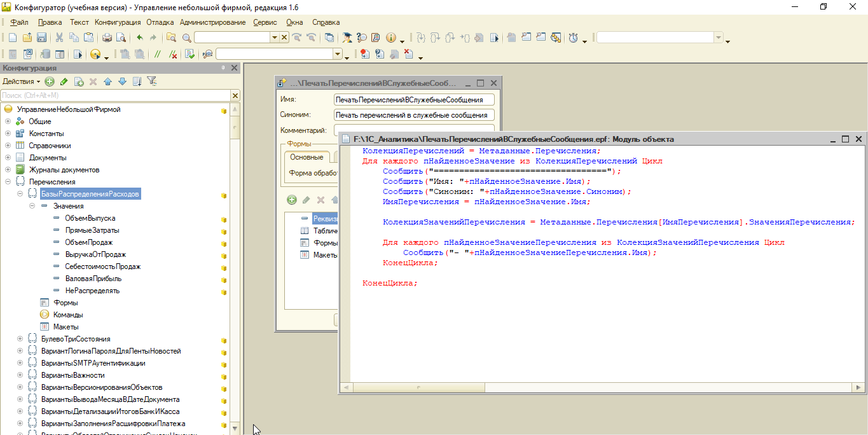Collapse the Перечисления tree node

pyautogui.click(x=8, y=182)
